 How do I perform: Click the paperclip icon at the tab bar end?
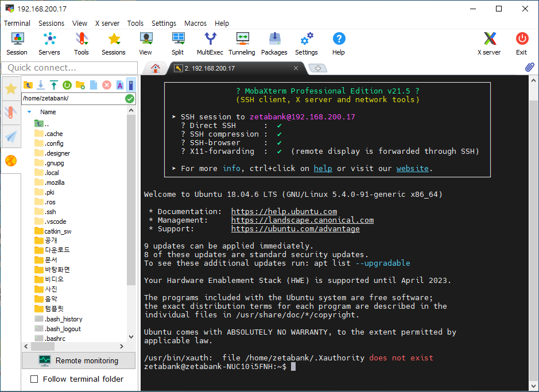click(530, 67)
